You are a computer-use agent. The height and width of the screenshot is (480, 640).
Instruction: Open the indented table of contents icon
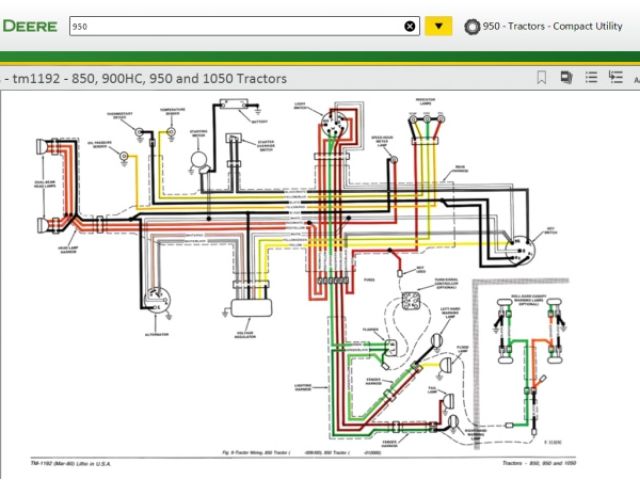617,77
